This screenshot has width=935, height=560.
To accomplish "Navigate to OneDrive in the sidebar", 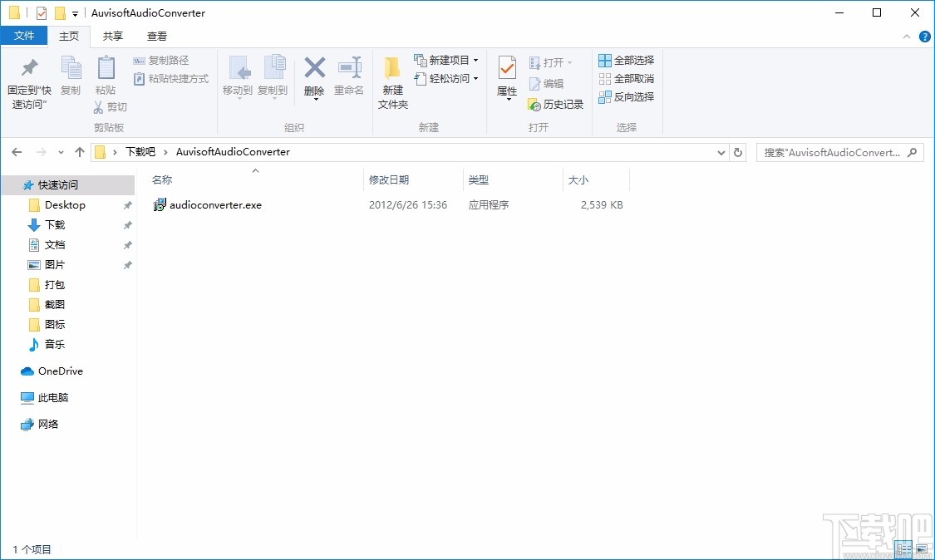I will coord(60,371).
